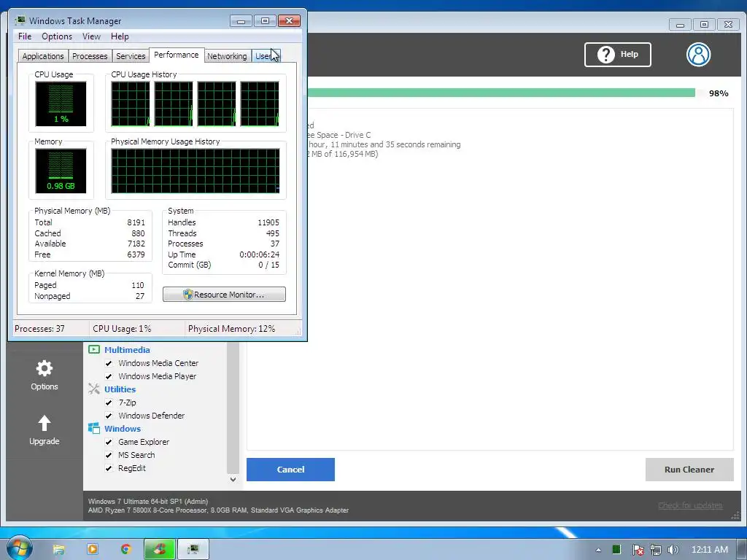The width and height of the screenshot is (747, 560).
Task: Click the network tray icon
Action: pyautogui.click(x=656, y=550)
